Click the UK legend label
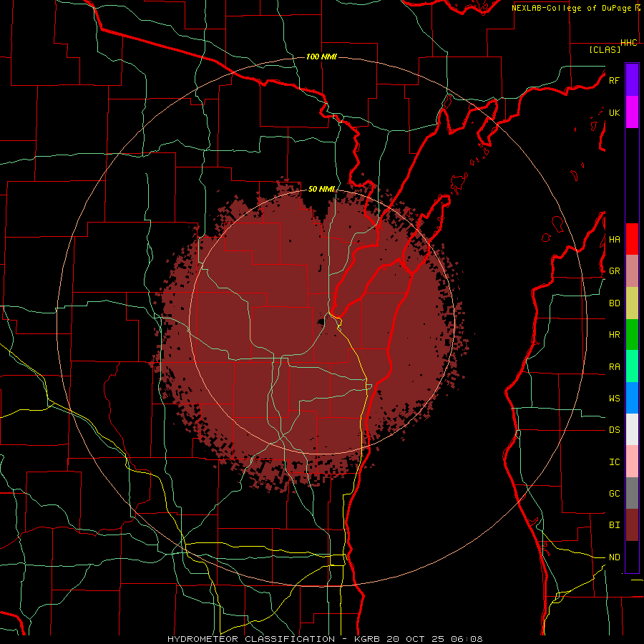 tap(614, 112)
